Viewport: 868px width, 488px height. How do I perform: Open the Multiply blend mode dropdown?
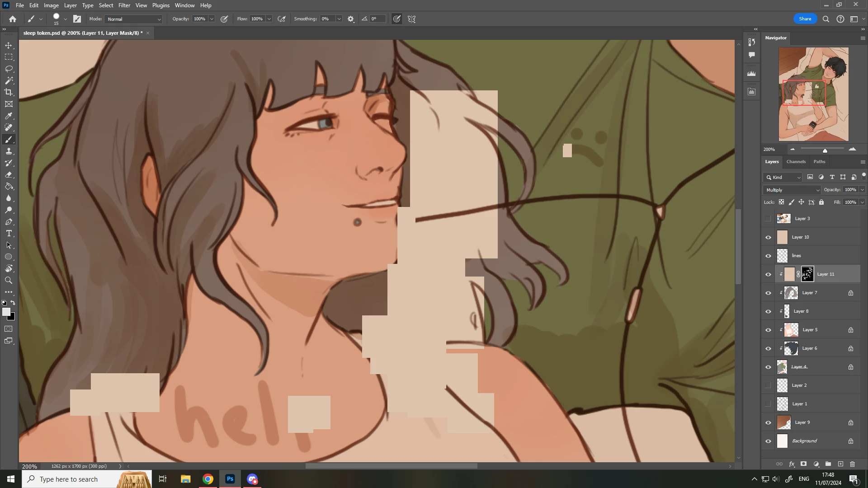(792, 190)
